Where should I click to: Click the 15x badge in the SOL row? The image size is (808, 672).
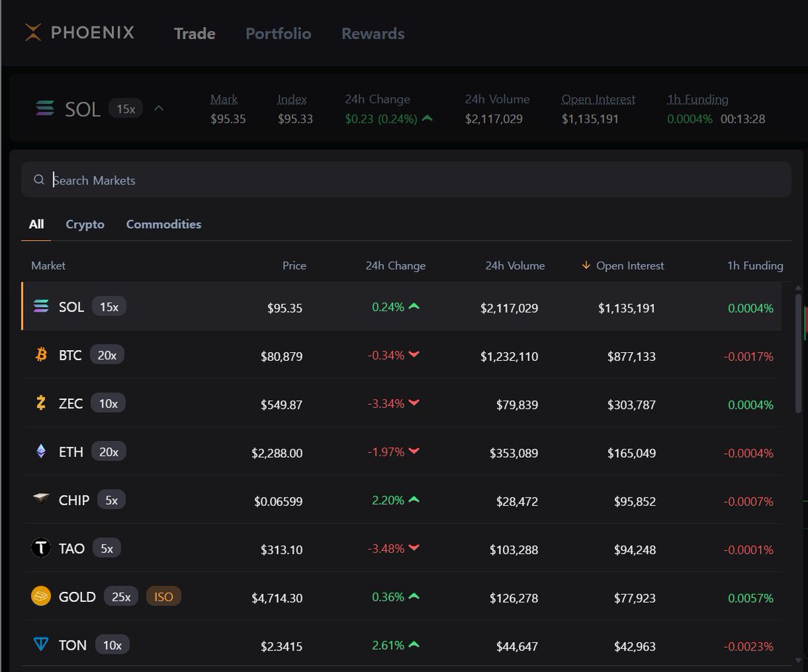[109, 306]
